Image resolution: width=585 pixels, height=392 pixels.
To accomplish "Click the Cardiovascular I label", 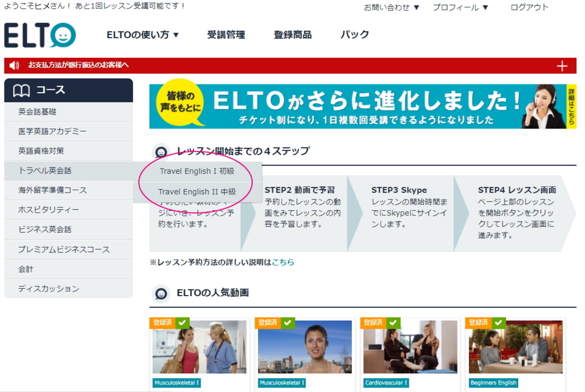I will [x=387, y=383].
